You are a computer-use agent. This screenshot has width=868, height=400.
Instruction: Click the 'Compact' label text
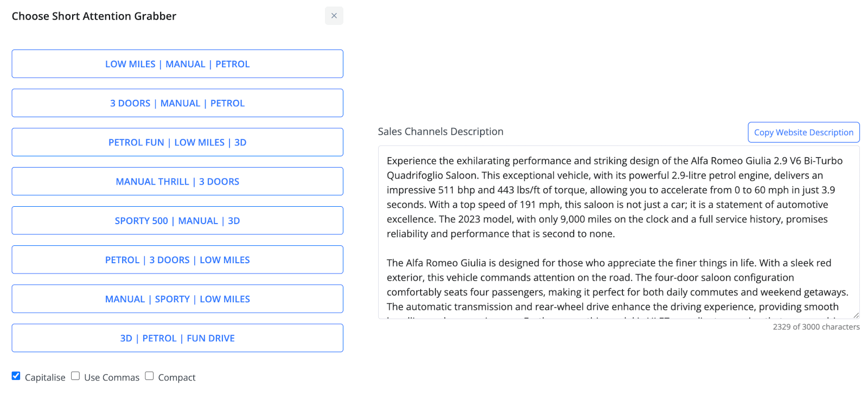(176, 378)
